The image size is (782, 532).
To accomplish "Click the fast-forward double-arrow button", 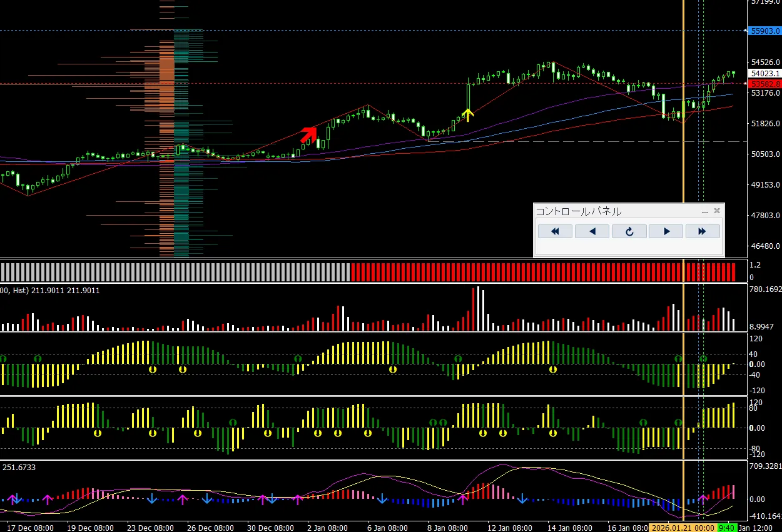I will (x=703, y=231).
